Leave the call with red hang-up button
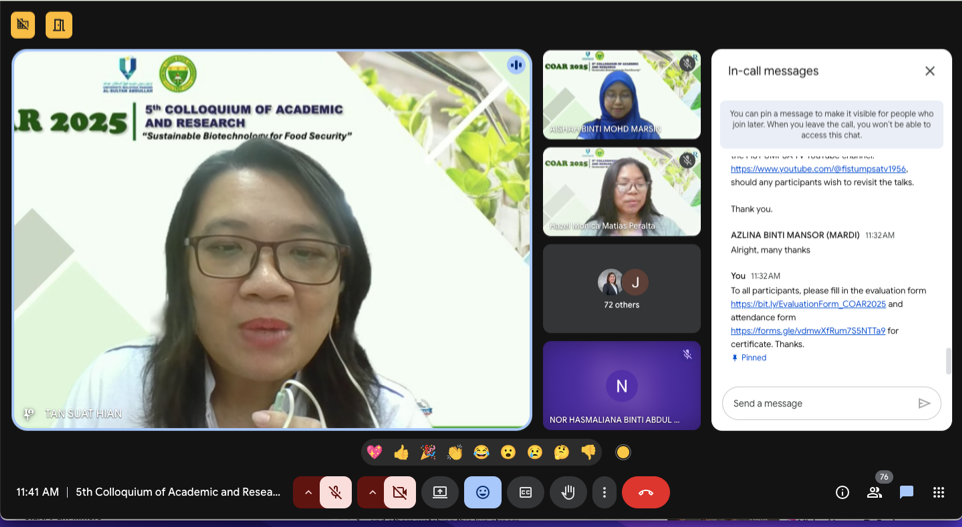The image size is (962, 527). coord(645,492)
